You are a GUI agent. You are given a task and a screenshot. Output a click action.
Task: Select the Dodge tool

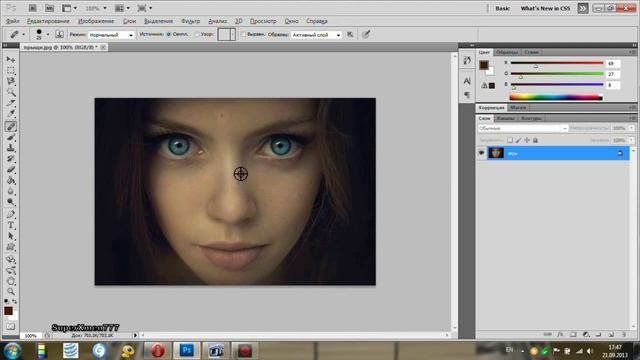pyautogui.click(x=11, y=202)
